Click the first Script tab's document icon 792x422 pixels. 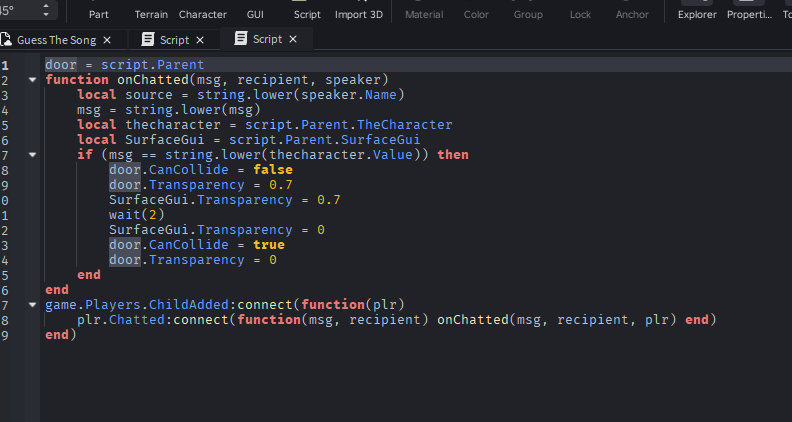(x=147, y=39)
